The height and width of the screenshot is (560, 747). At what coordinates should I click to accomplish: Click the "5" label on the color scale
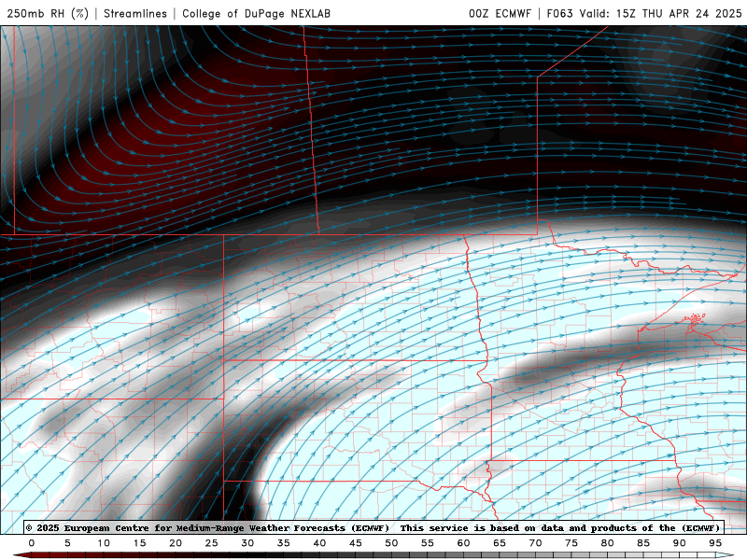67,543
